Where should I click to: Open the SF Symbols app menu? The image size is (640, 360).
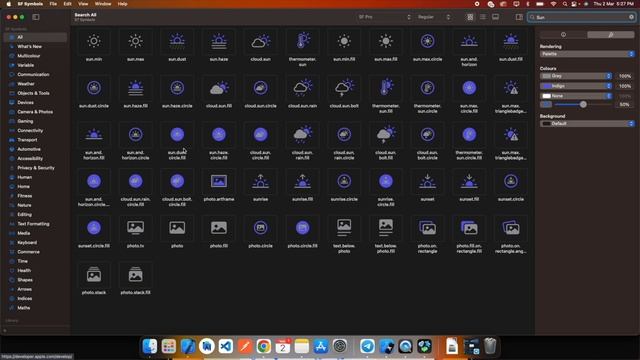coord(30,4)
